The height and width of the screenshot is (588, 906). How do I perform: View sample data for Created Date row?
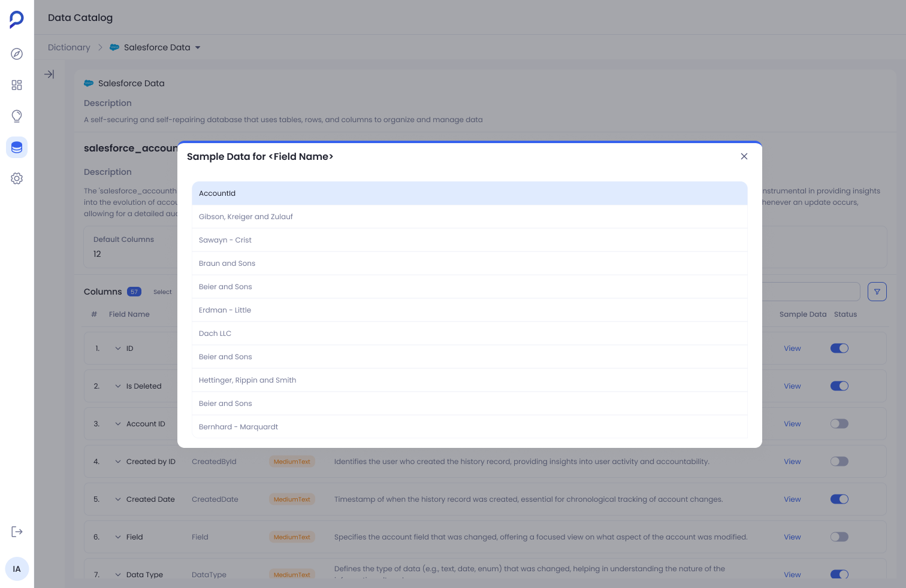792,499
